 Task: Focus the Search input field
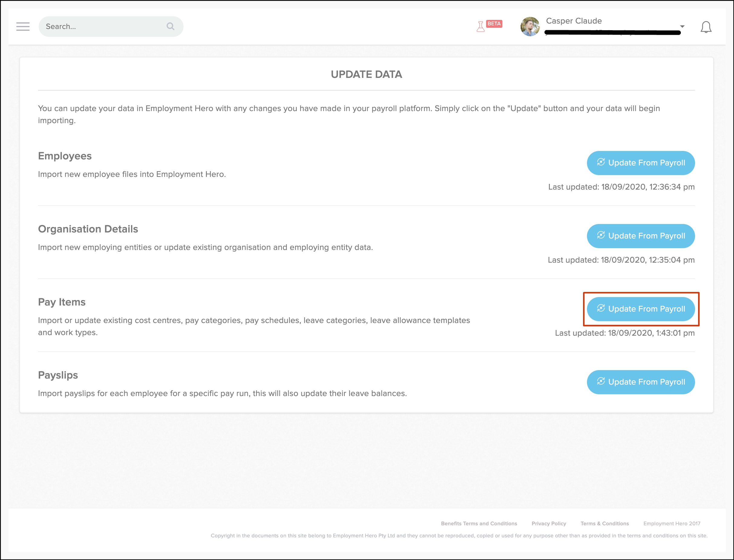103,26
